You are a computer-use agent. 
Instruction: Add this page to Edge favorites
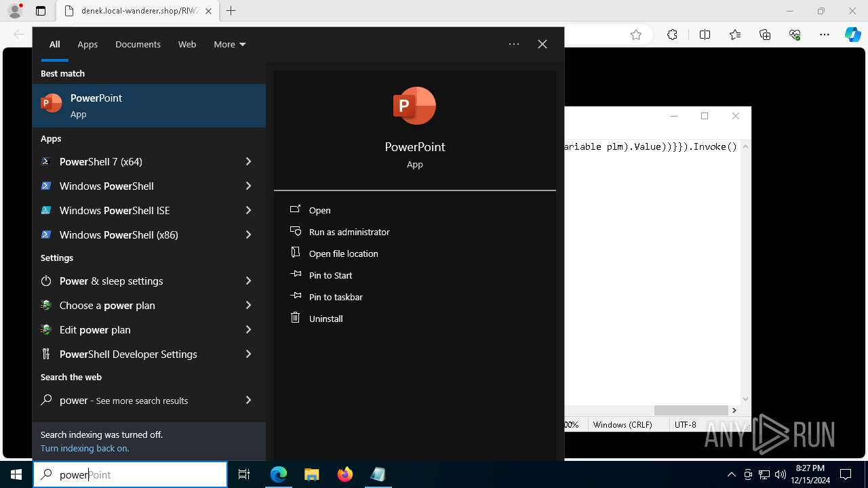click(636, 35)
